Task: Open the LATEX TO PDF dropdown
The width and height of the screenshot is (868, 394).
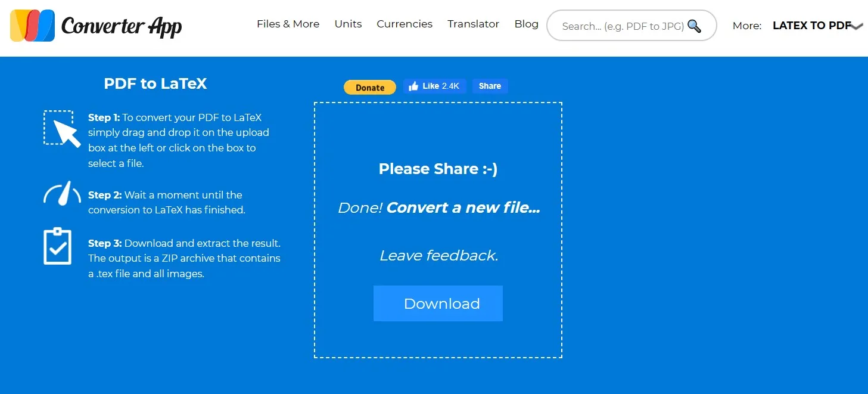Action: tap(813, 25)
